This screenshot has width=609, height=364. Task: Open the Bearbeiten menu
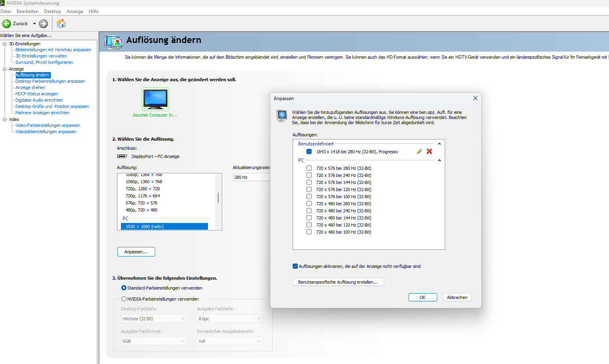[28, 11]
